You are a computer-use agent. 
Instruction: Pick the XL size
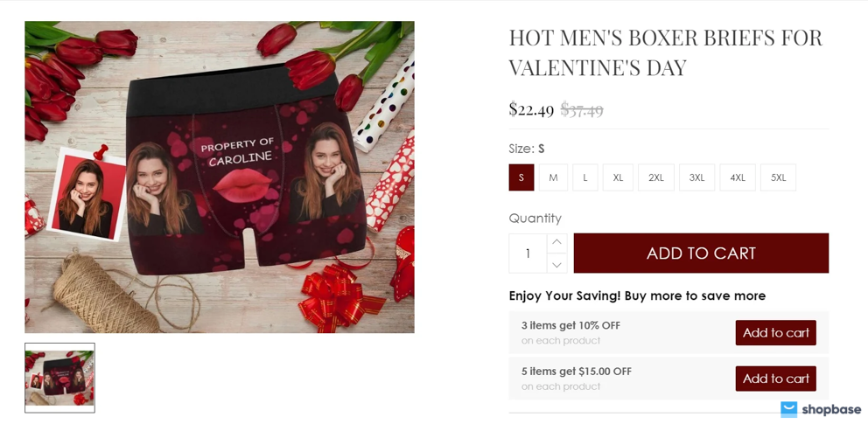(x=618, y=177)
